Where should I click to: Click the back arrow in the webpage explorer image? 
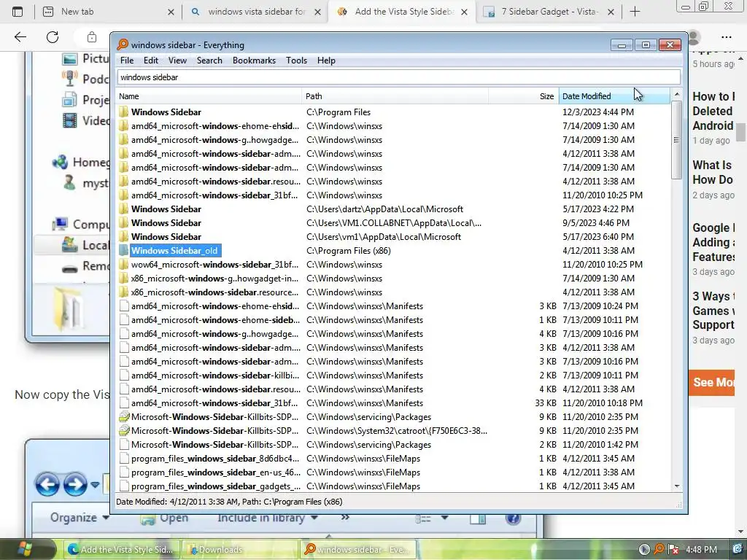(x=47, y=485)
